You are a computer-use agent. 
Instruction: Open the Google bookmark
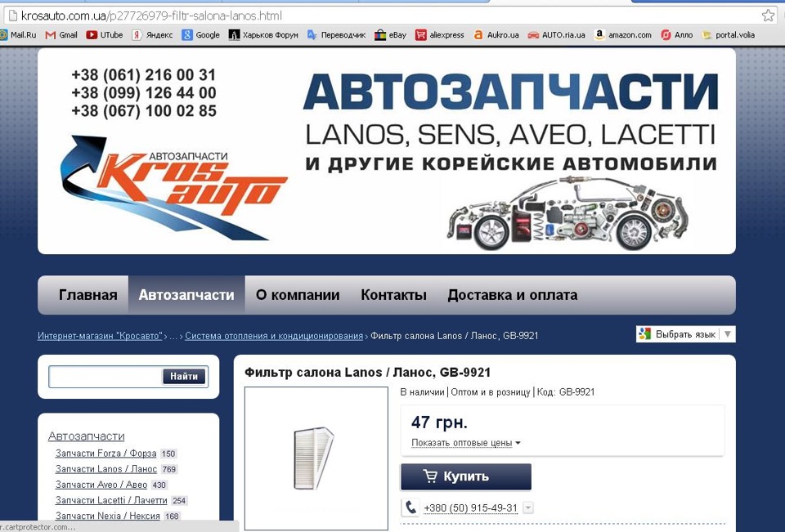(x=201, y=35)
